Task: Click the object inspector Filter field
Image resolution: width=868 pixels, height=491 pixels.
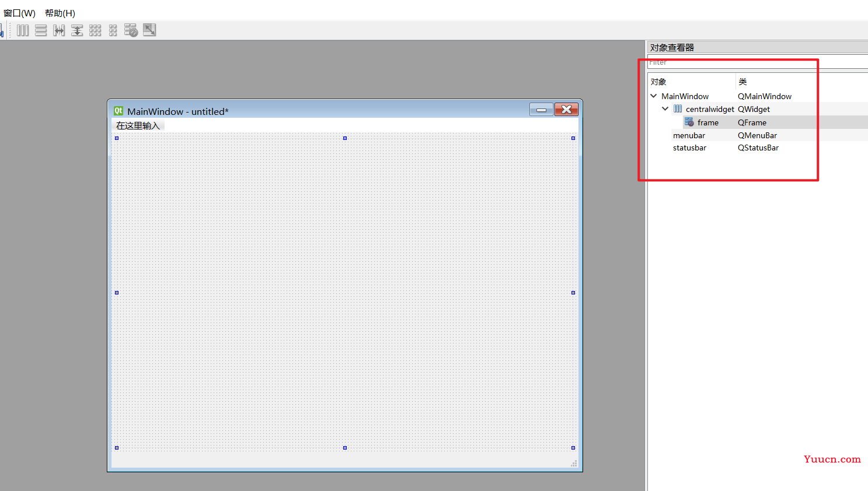Action: (x=758, y=62)
